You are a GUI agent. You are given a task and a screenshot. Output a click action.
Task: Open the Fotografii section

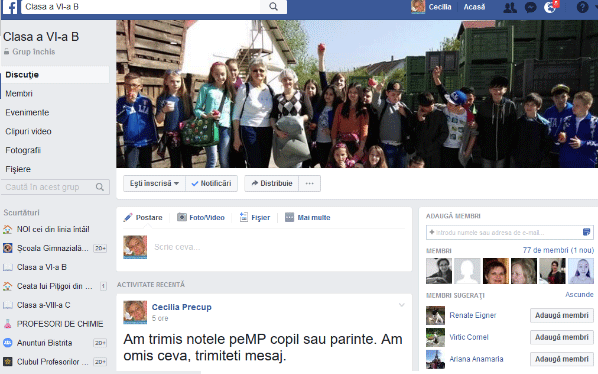coord(23,150)
